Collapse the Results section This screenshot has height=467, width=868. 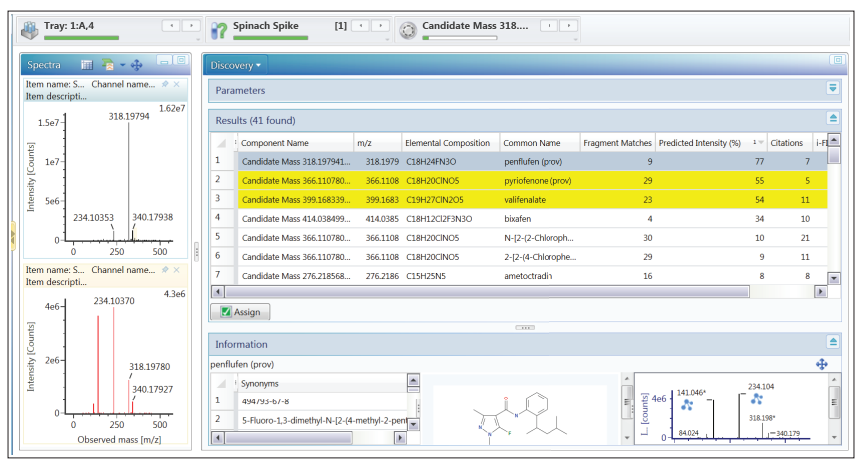coord(833,118)
